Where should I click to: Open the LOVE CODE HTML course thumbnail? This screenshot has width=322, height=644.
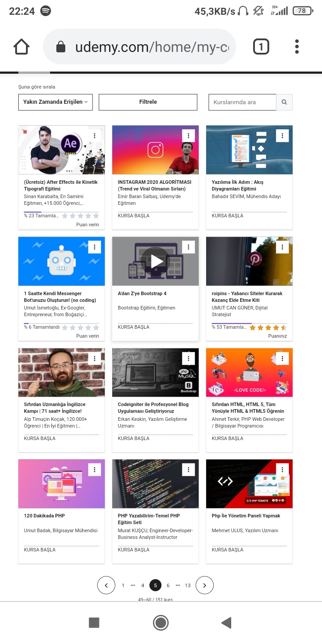pyautogui.click(x=249, y=373)
